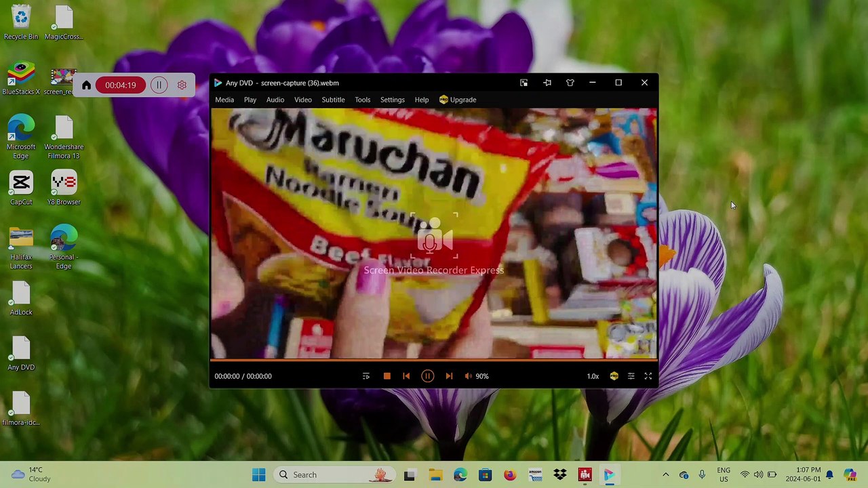Open the Audio menu
This screenshot has width=868, height=488.
point(275,100)
